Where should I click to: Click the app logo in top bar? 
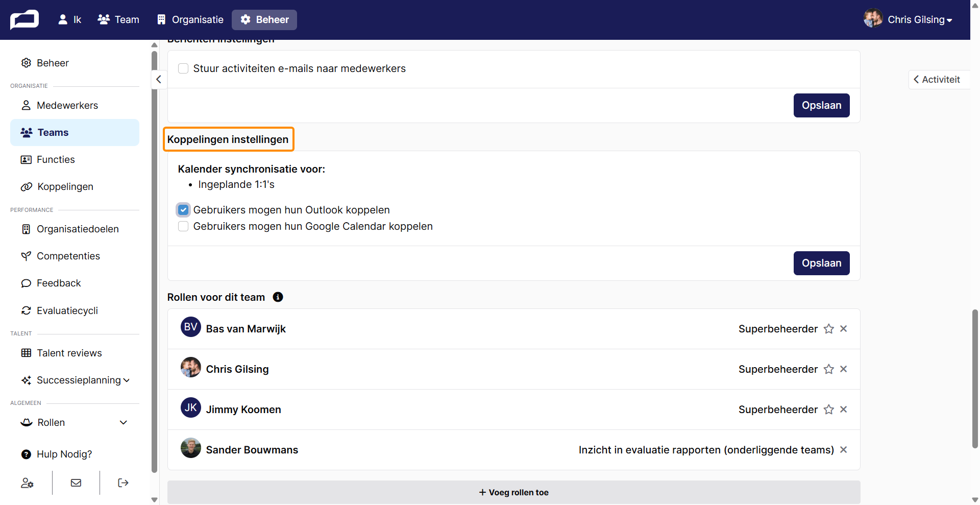tap(24, 20)
